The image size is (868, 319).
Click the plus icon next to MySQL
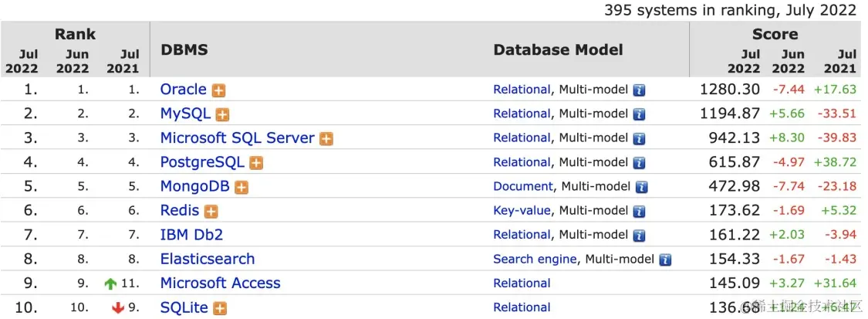tap(222, 114)
